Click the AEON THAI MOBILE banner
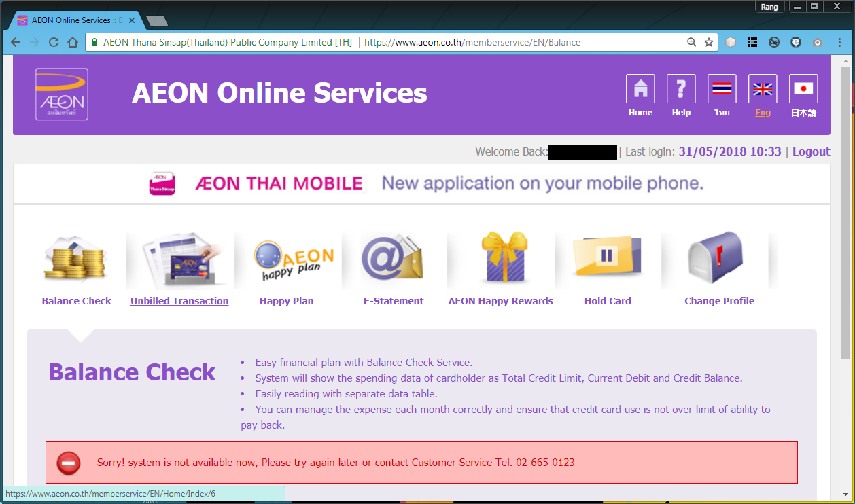This screenshot has width=855, height=504. click(421, 183)
